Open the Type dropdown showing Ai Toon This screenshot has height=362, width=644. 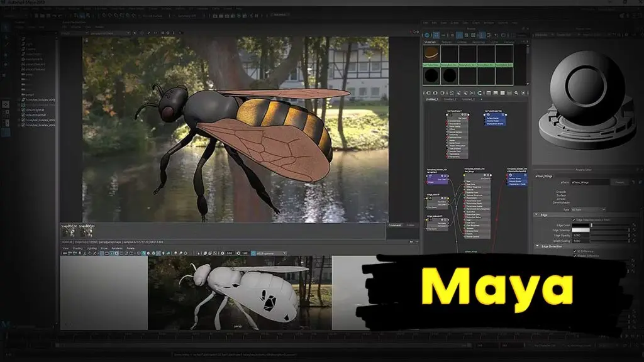click(x=588, y=210)
